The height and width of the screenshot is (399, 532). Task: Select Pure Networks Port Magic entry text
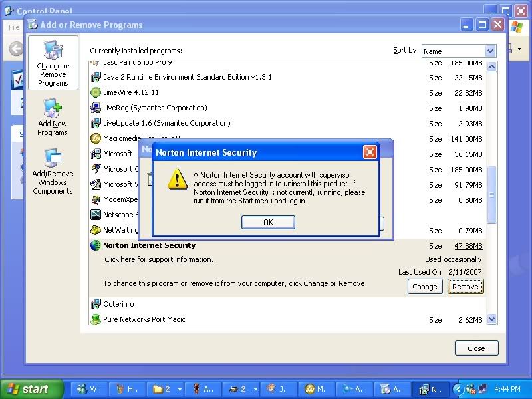coord(144,319)
